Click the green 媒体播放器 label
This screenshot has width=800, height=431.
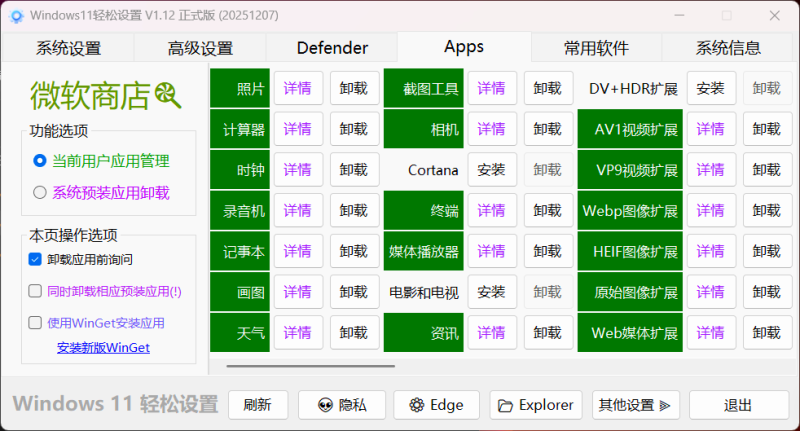coord(423,251)
